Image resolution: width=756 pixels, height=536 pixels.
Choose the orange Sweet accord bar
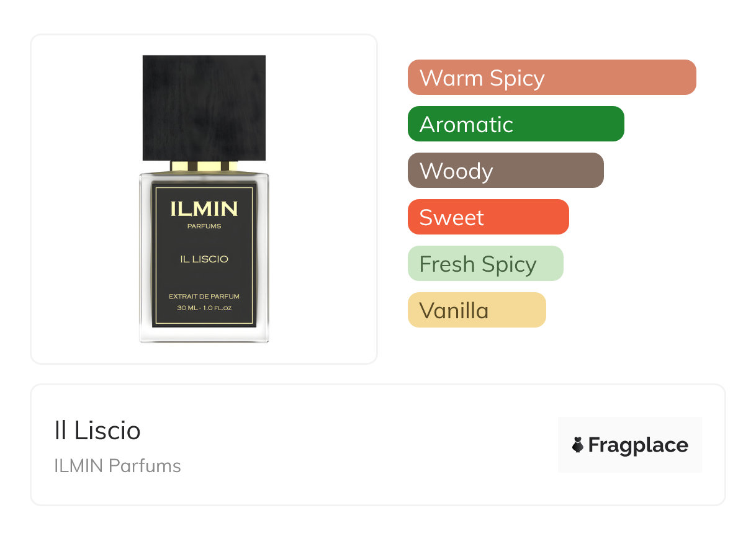[x=488, y=217]
